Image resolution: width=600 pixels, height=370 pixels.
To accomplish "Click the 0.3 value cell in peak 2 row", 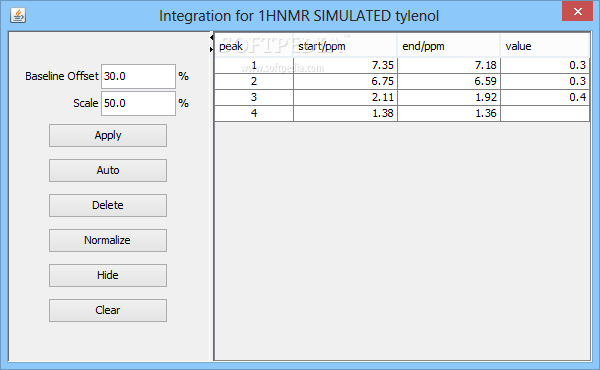I will pyautogui.click(x=545, y=81).
